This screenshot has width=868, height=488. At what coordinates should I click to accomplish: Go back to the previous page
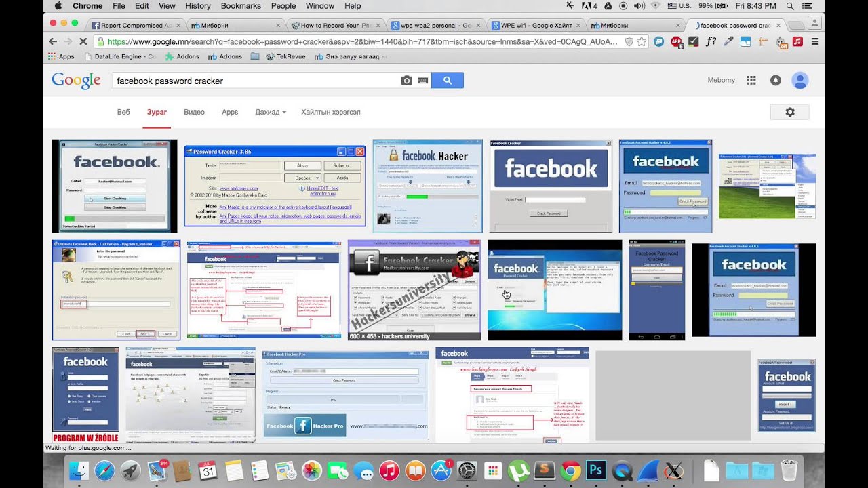pyautogui.click(x=53, y=41)
